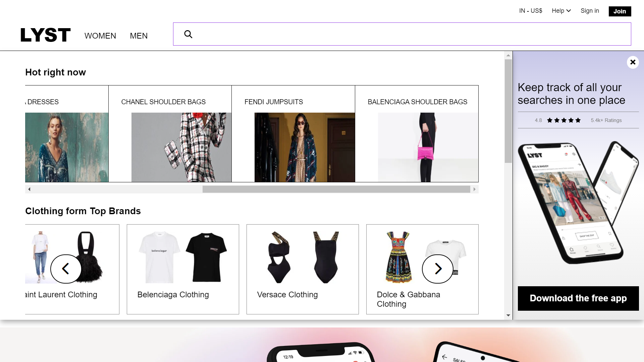Click the panel scroll-down arrow
Screen dimensions: 644x362
click(x=508, y=315)
